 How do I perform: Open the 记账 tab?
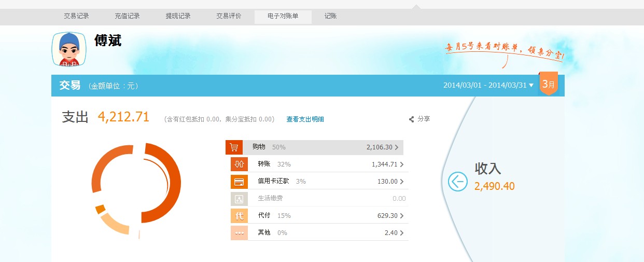(x=331, y=16)
